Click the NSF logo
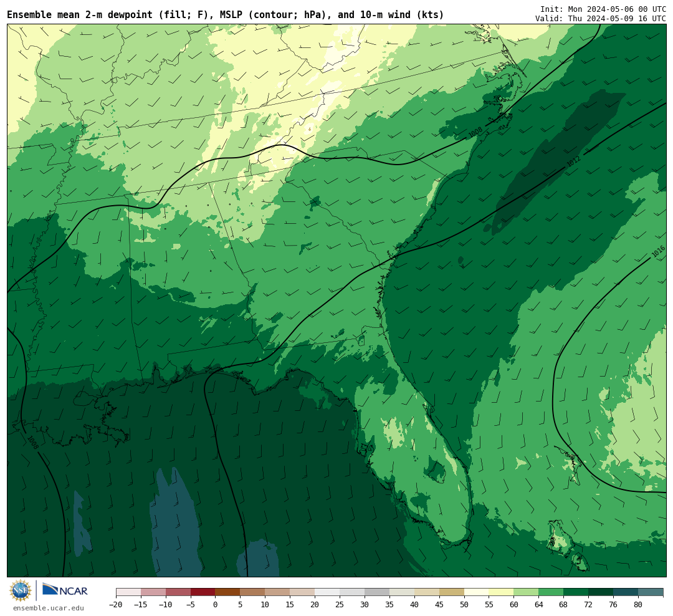The image size is (673, 616). click(x=21, y=590)
